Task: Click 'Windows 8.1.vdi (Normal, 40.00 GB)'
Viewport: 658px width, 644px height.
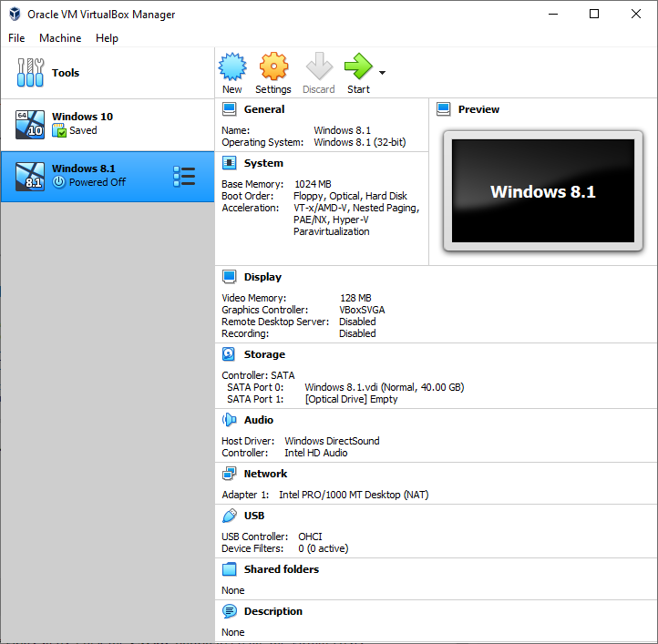Action: (x=385, y=387)
